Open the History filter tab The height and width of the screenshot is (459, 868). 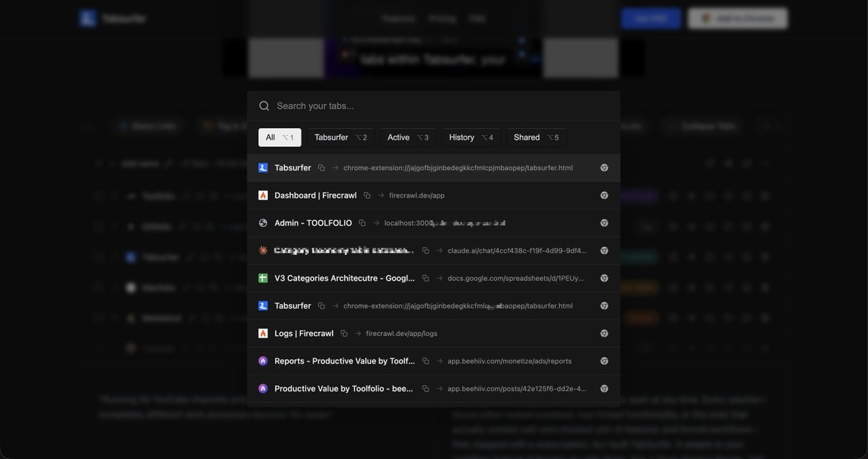471,138
